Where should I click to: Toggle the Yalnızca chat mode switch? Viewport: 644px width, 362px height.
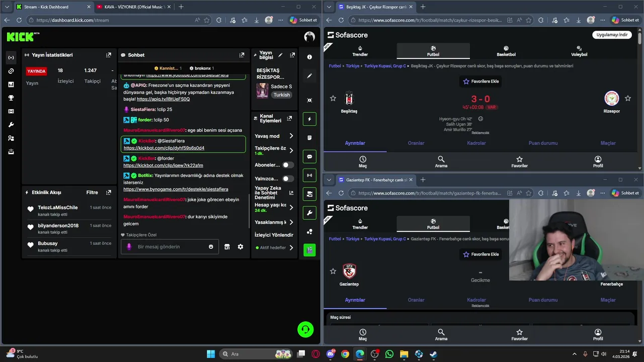coord(288,178)
